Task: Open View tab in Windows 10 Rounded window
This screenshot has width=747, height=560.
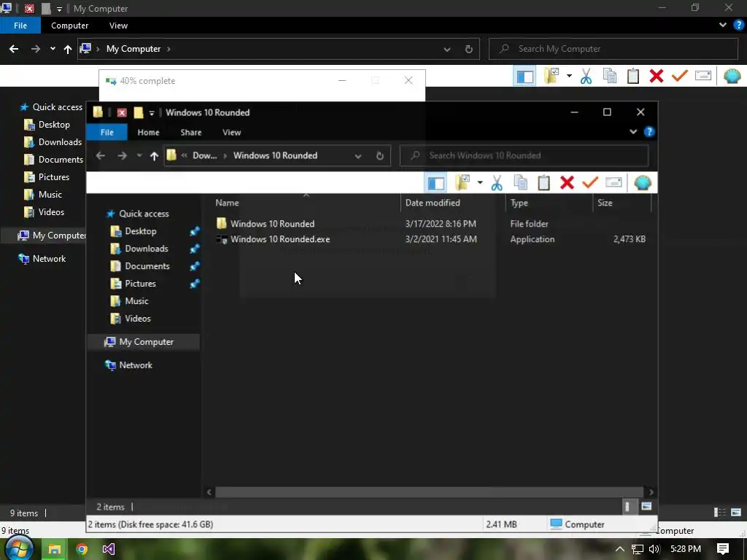Action: [231, 133]
